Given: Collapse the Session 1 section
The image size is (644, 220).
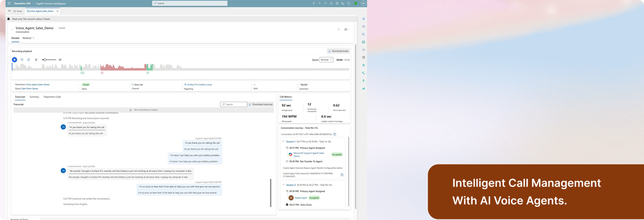Looking at the screenshot, I should click(283, 141).
